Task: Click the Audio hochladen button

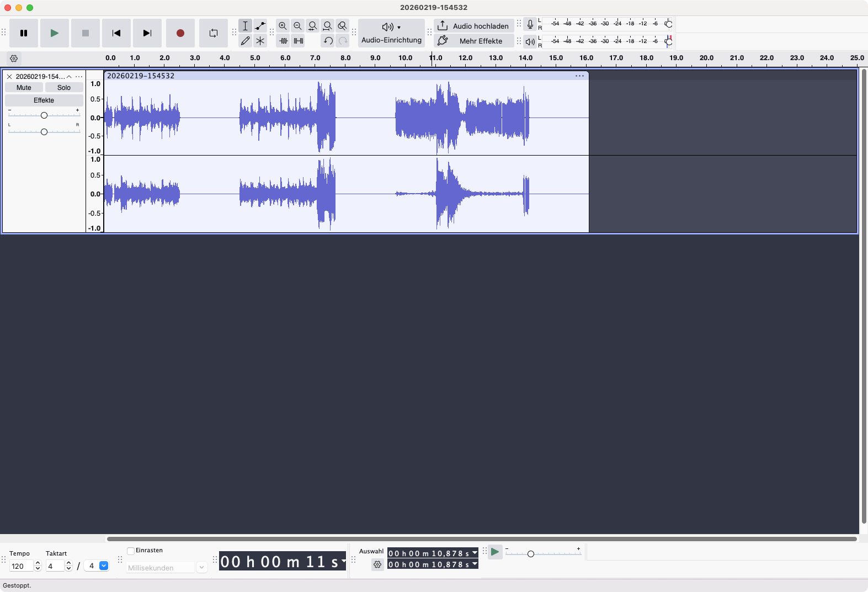Action: (x=473, y=26)
